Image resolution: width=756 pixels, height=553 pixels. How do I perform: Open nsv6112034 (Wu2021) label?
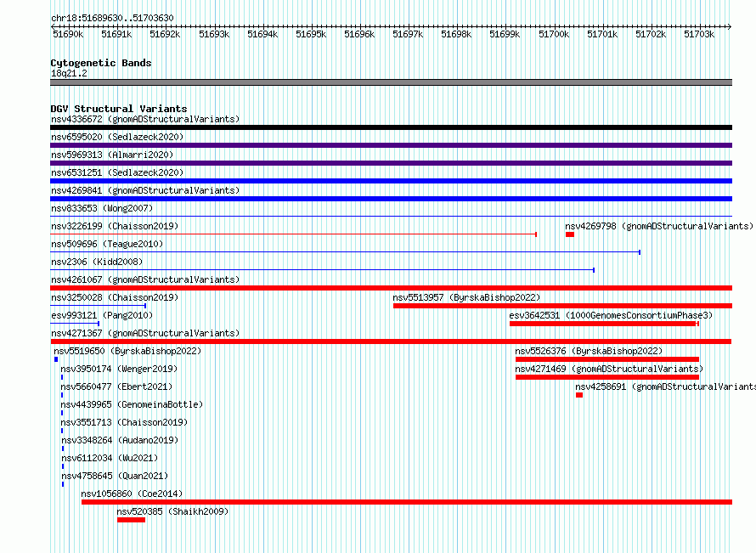point(110,458)
